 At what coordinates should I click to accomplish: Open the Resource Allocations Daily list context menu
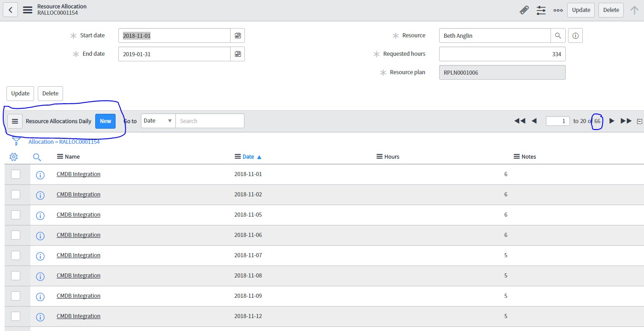click(x=15, y=121)
